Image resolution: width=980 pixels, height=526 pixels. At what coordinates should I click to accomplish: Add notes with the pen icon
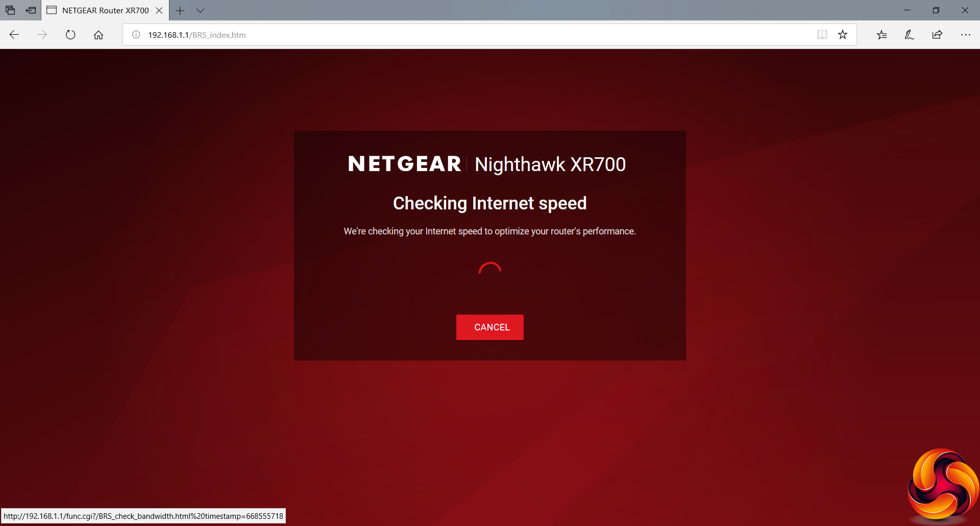point(910,35)
